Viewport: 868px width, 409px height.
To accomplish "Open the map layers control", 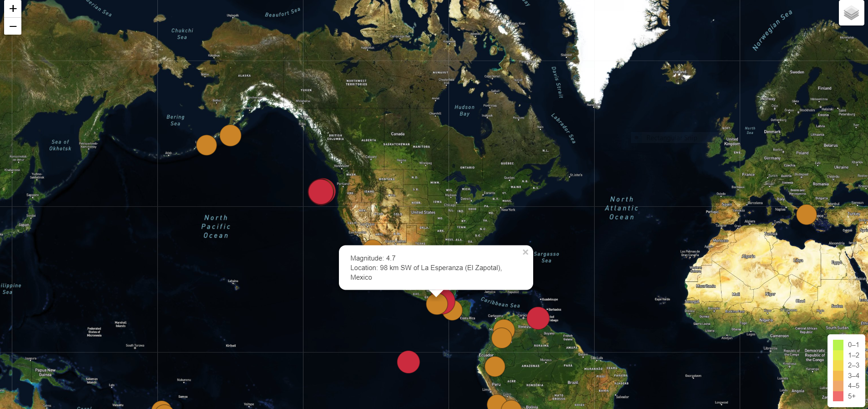I will pos(852,13).
